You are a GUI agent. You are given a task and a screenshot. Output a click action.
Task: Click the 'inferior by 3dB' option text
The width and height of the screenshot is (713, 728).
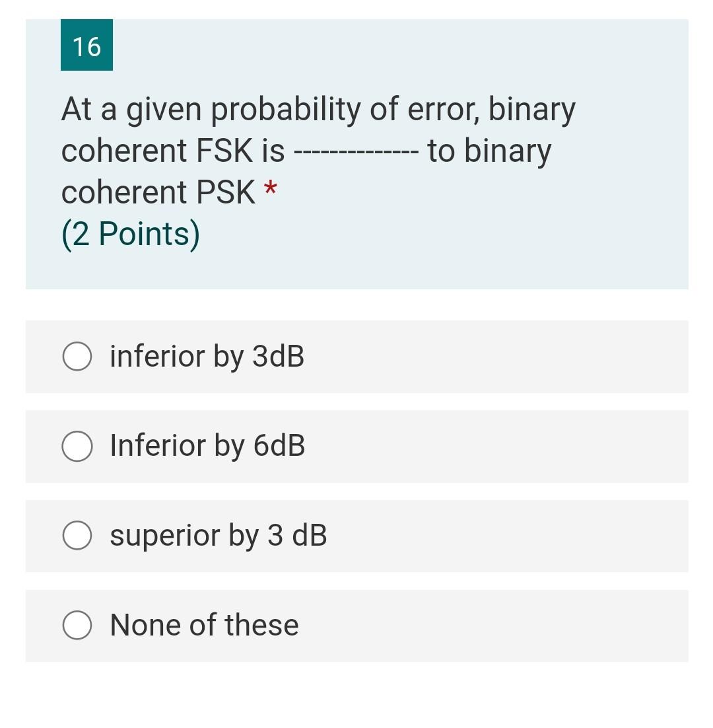coord(207,356)
